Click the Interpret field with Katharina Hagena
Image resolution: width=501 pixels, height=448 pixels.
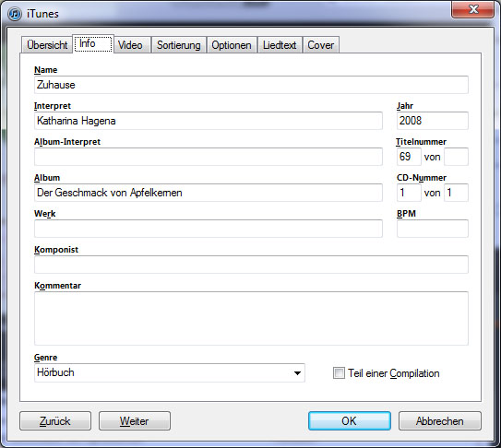point(209,121)
